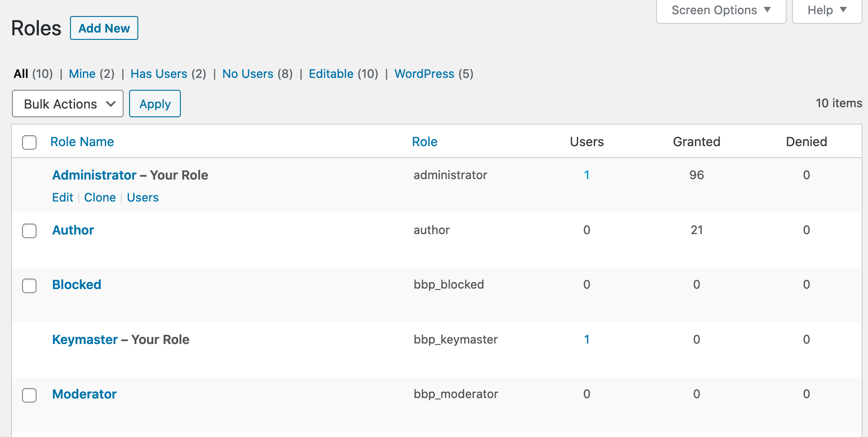Viewport: 868px width, 437px height.
Task: Click Author granted count 21
Action: point(696,230)
